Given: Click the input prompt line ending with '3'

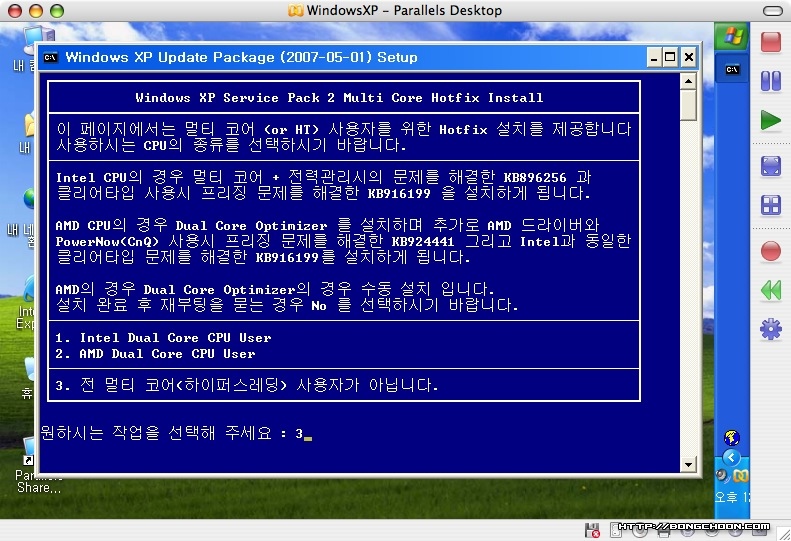Looking at the screenshot, I should [176, 433].
